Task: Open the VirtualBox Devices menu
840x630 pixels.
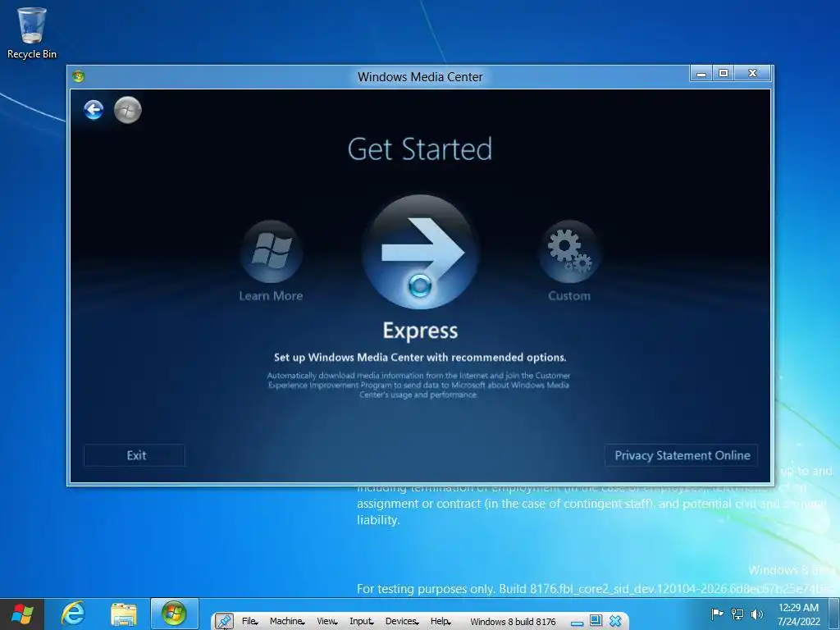Action: 402,622
